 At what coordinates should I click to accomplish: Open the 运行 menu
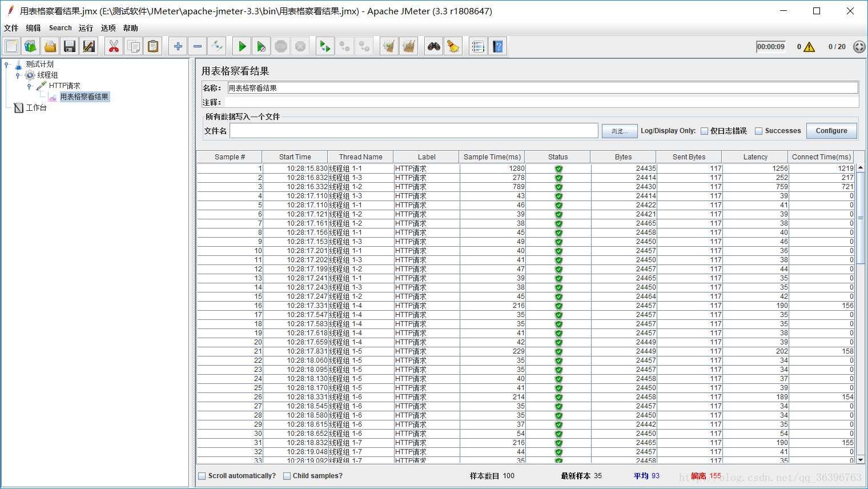tap(86, 28)
